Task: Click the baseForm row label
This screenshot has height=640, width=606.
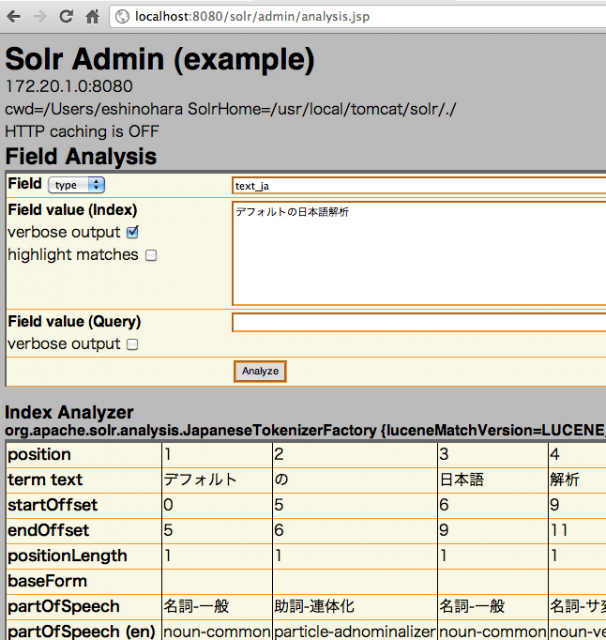Action: 47,581
